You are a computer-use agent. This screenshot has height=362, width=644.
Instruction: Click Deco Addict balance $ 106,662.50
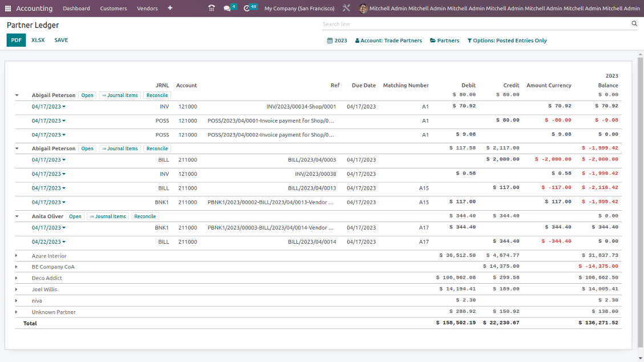(598, 277)
